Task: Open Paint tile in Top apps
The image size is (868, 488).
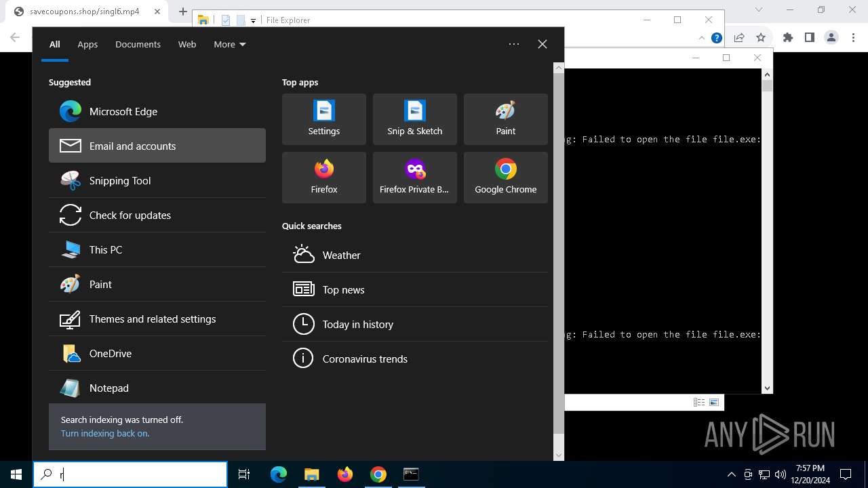Action: pyautogui.click(x=506, y=119)
